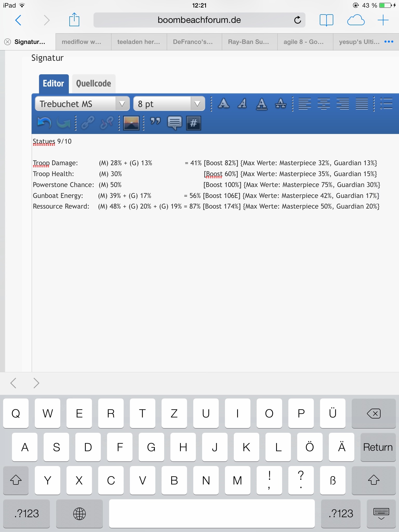Undo the last edit
Screen dimensions: 399x532
[44, 123]
